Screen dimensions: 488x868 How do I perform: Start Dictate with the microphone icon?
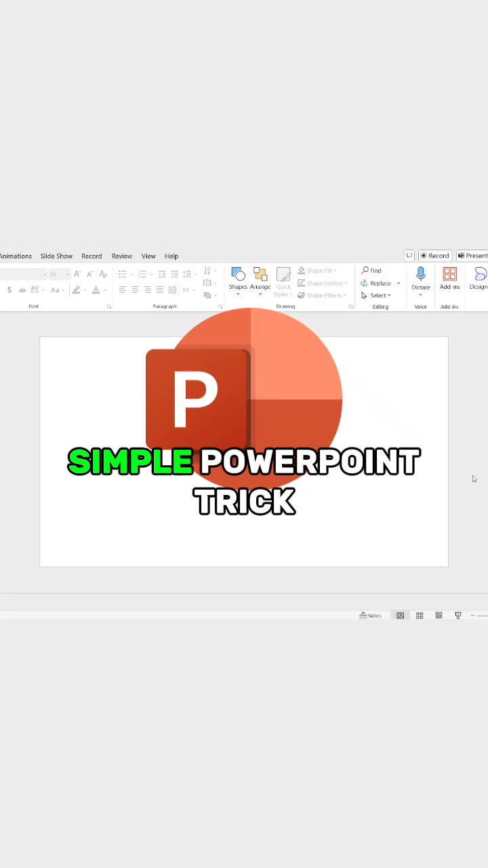421,274
